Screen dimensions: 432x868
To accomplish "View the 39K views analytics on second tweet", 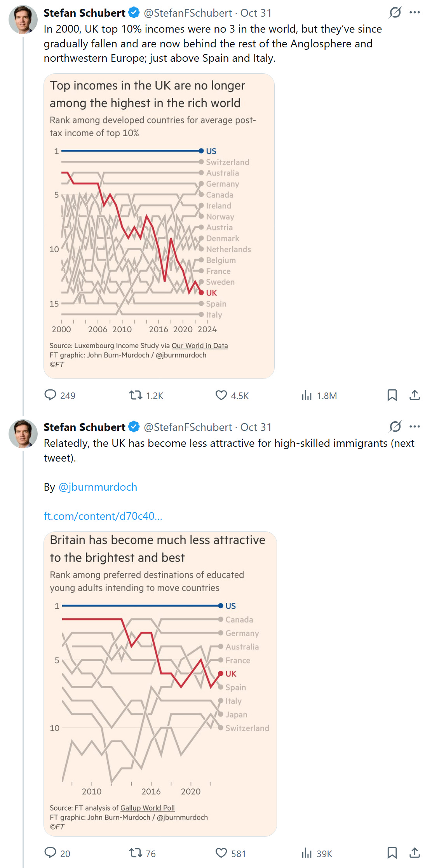I will point(307,853).
